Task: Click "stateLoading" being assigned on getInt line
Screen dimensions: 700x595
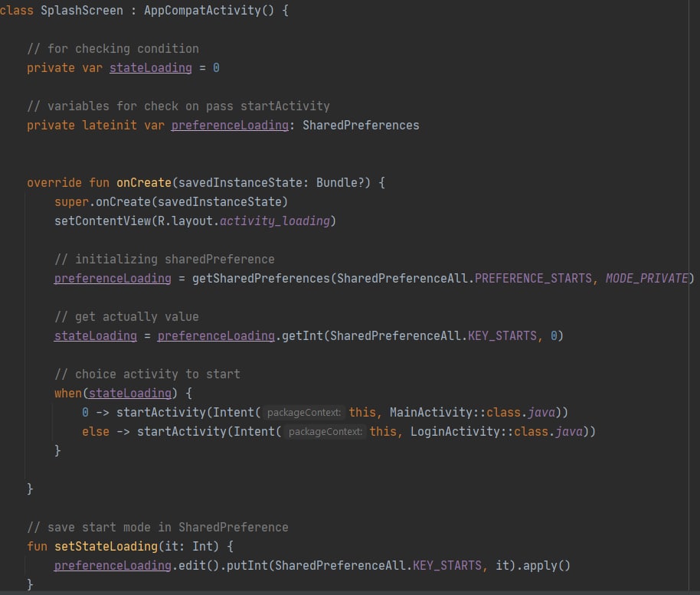Action: click(x=96, y=336)
